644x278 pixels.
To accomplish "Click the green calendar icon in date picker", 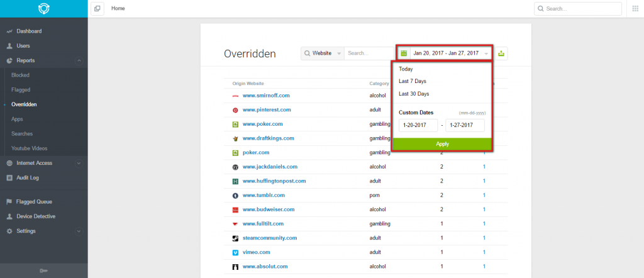I will pos(404,53).
